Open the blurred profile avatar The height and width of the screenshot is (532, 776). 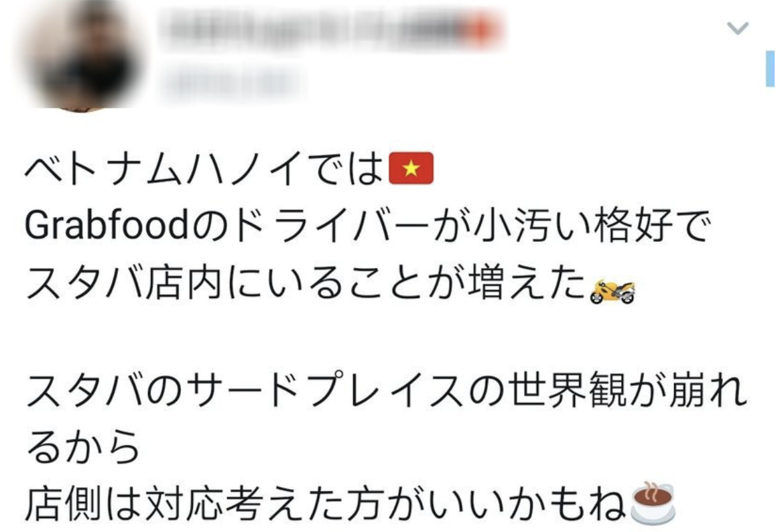point(82,56)
